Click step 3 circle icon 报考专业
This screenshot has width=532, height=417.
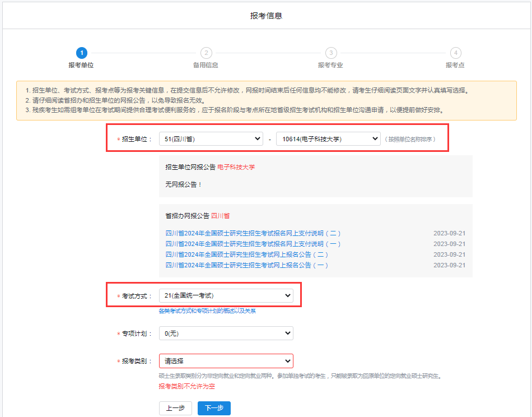pyautogui.click(x=331, y=53)
